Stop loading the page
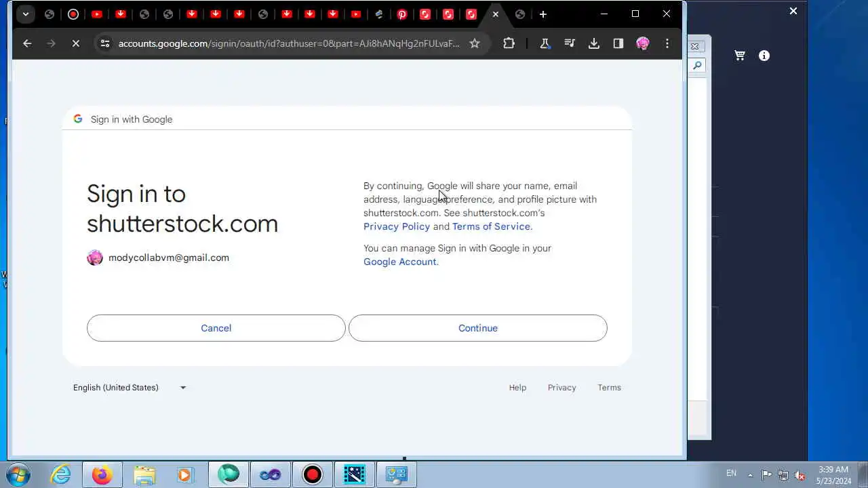 (x=75, y=43)
